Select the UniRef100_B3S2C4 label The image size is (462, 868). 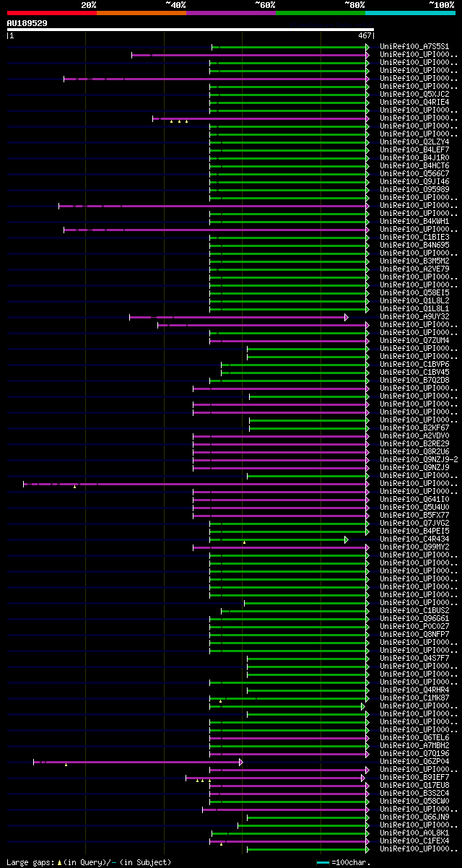point(414,793)
